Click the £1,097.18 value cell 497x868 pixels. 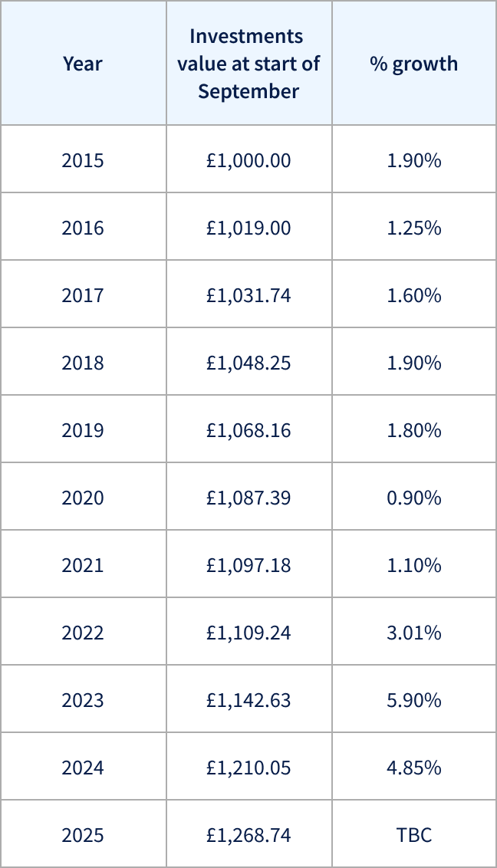(248, 566)
